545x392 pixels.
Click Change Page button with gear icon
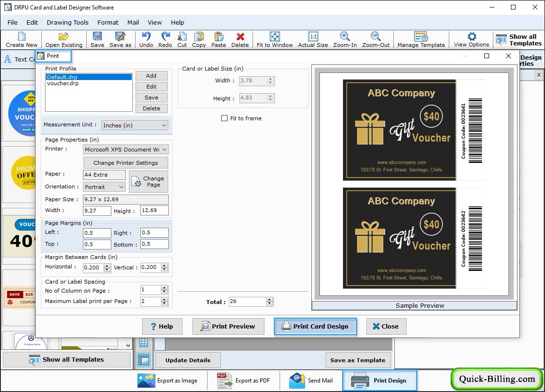pos(148,182)
